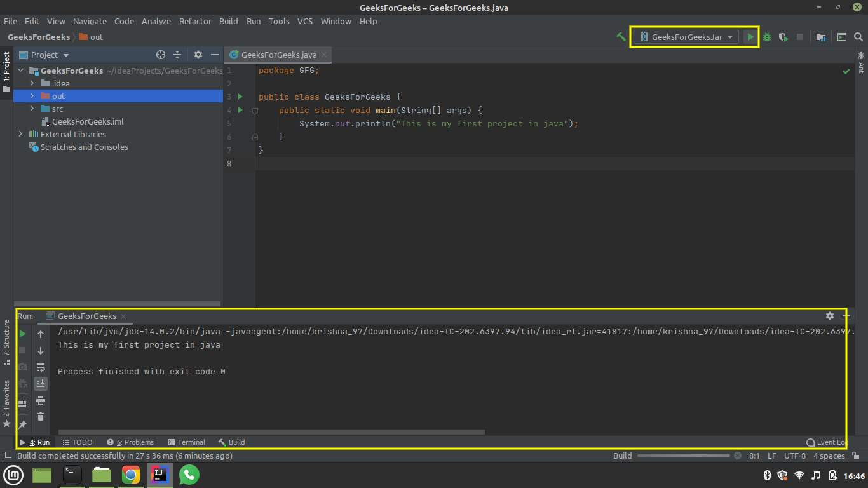The image size is (868, 488).
Task: Open Search Everywhere magnifier icon
Action: 858,37
